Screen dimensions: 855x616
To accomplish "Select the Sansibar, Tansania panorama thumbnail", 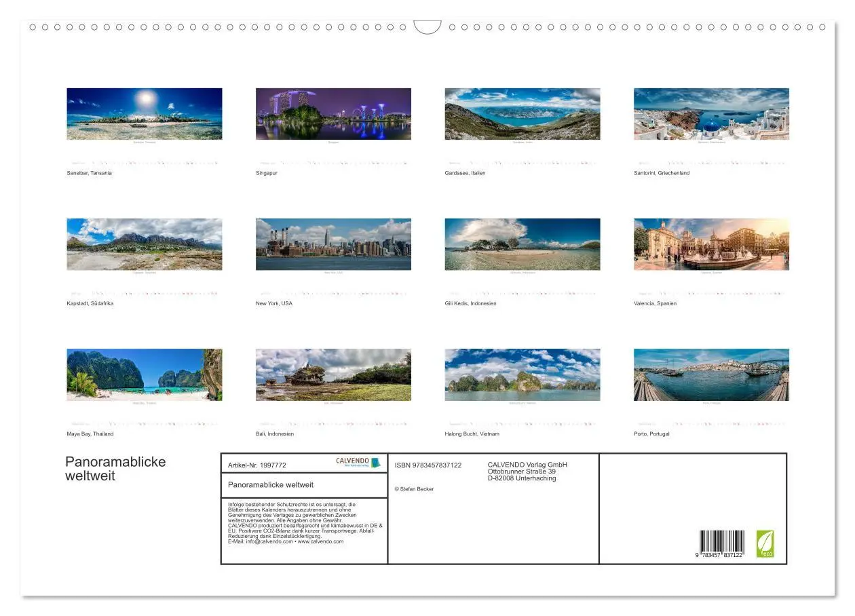I will point(144,114).
